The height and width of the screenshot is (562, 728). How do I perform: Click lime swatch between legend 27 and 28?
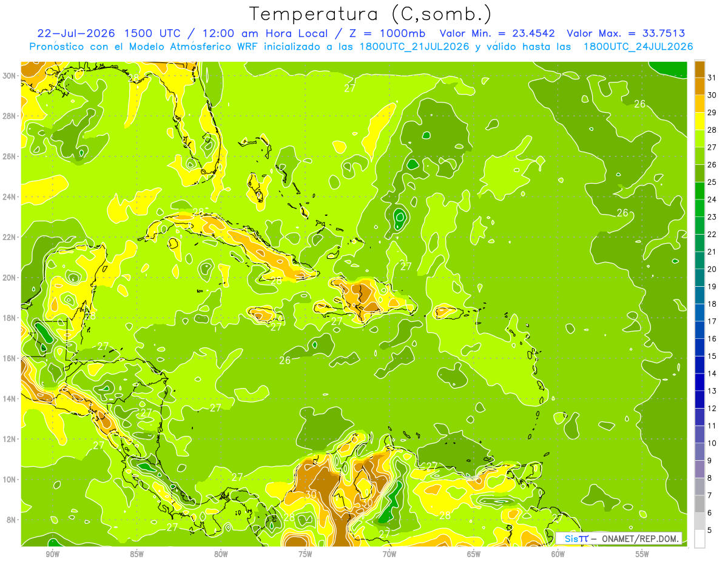click(x=699, y=138)
